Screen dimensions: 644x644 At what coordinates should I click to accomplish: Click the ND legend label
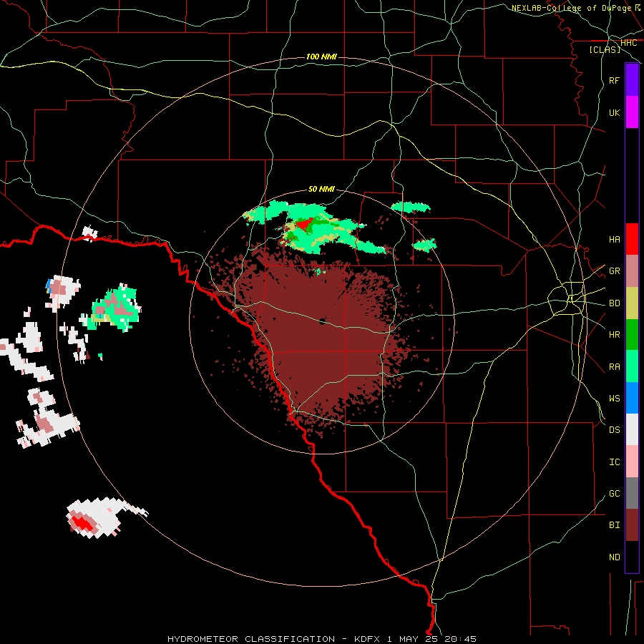pos(614,557)
